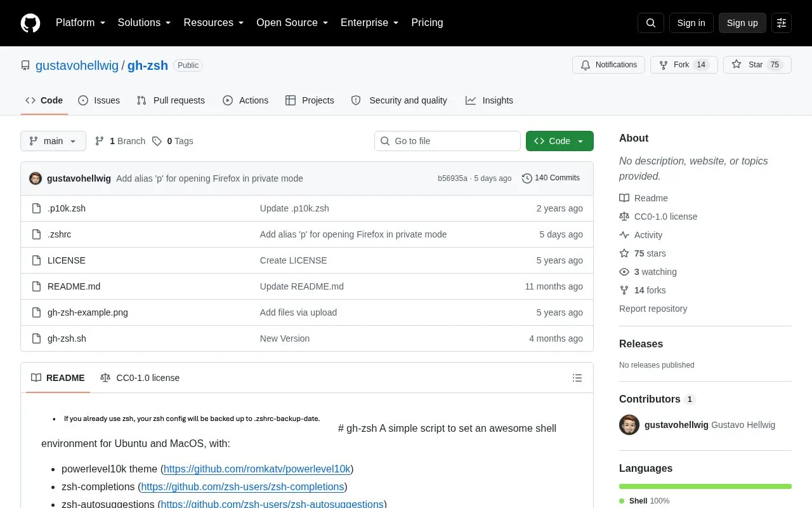812x508 pixels.
Task: Open the Pricing link
Action: click(x=427, y=23)
